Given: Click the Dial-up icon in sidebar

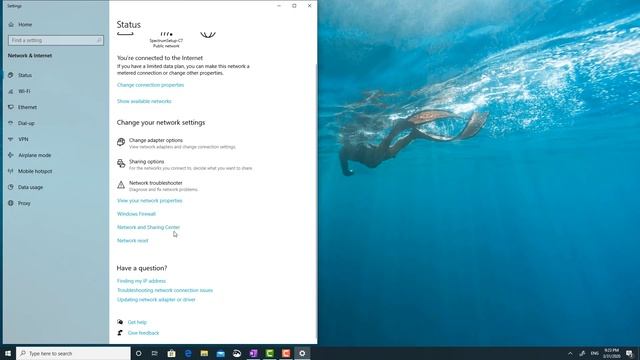Looking at the screenshot, I should pyautogui.click(x=11, y=123).
